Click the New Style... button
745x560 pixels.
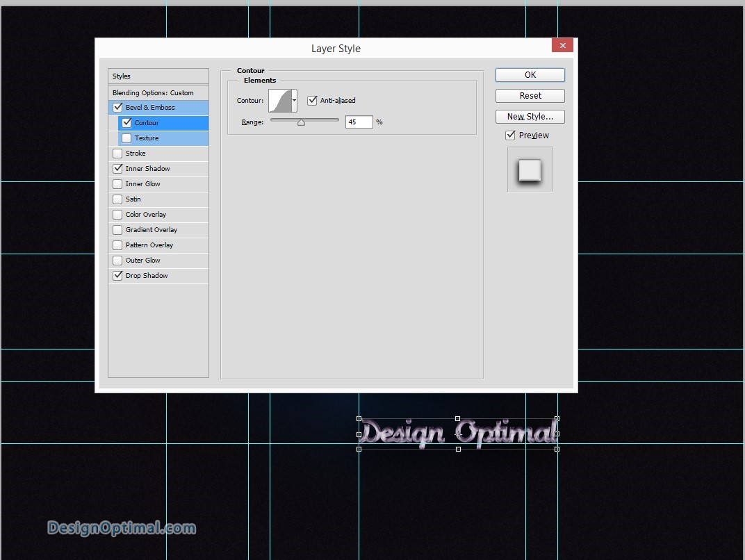click(530, 116)
